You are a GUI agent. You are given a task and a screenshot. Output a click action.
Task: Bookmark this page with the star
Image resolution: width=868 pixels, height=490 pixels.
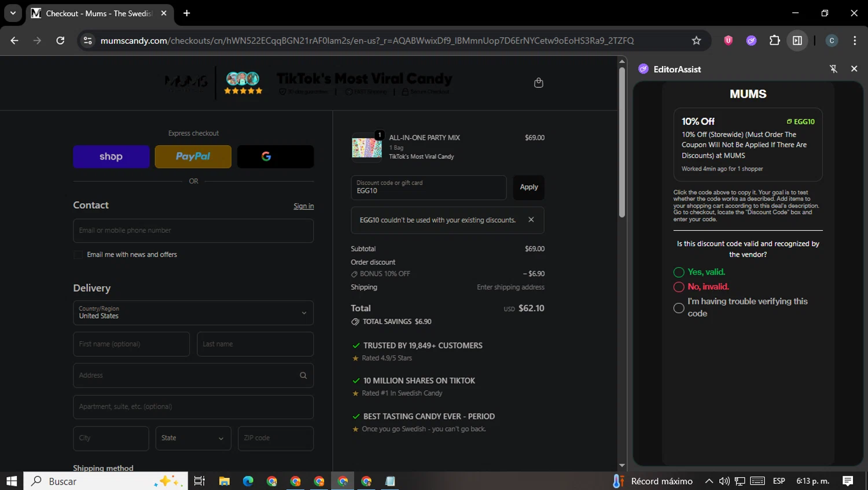[696, 40]
